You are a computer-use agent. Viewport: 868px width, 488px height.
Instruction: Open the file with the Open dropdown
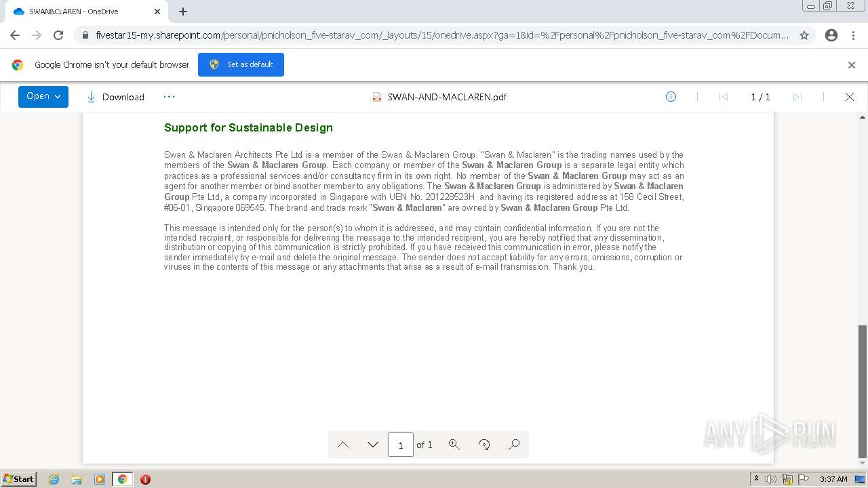[43, 96]
